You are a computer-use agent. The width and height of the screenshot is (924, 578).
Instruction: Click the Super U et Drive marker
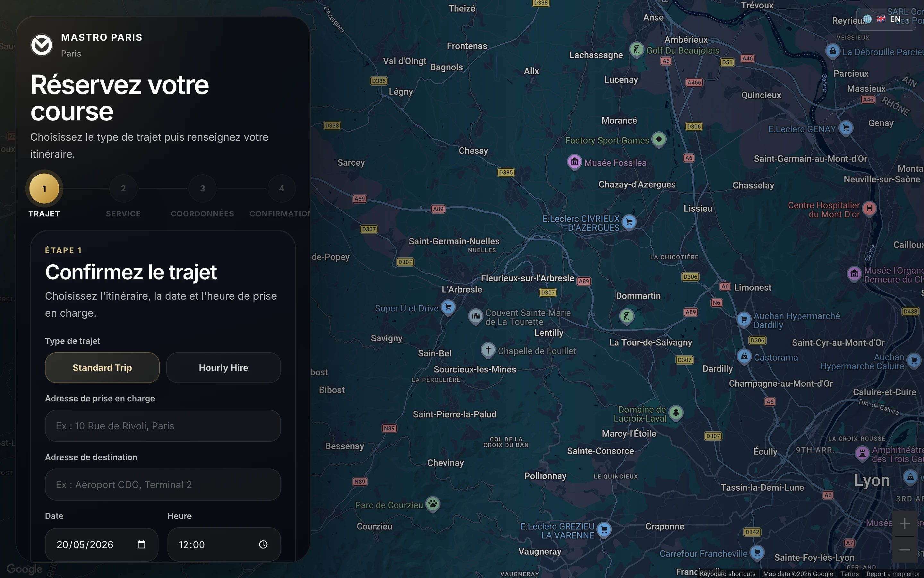point(448,307)
